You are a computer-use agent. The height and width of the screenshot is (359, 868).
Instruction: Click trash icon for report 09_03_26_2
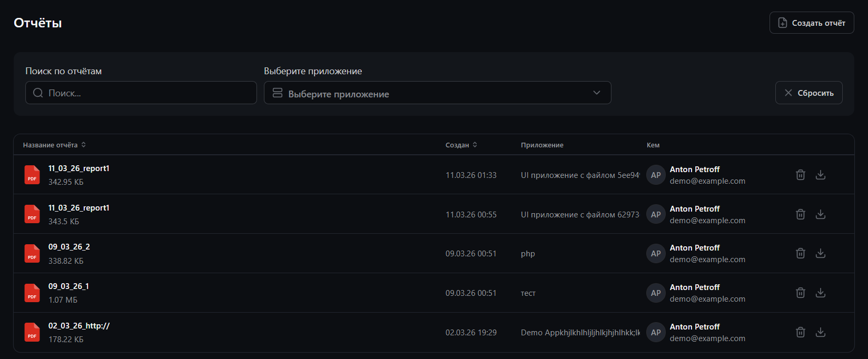pos(800,253)
